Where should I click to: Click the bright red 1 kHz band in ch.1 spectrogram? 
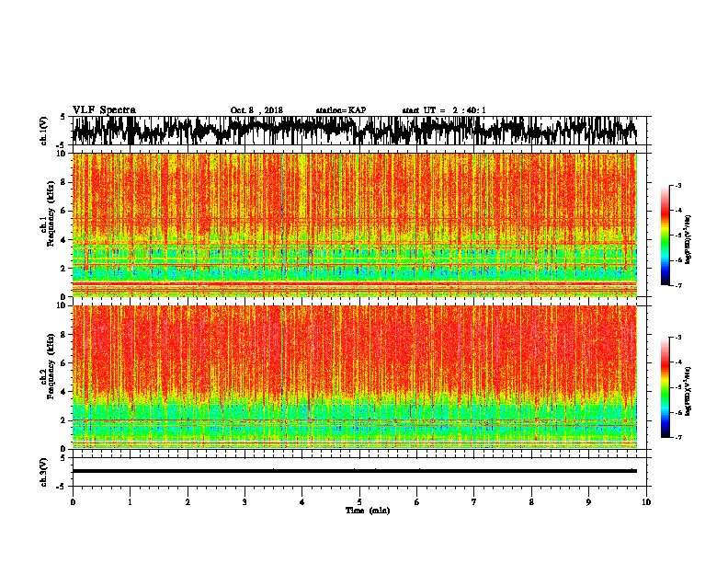coord(354,283)
